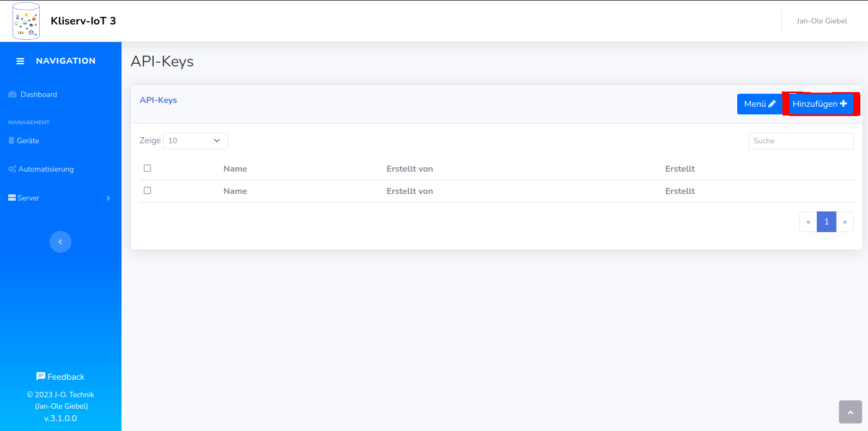Viewport: 868px width, 431px height.
Task: Focus the Suche search field
Action: (800, 141)
